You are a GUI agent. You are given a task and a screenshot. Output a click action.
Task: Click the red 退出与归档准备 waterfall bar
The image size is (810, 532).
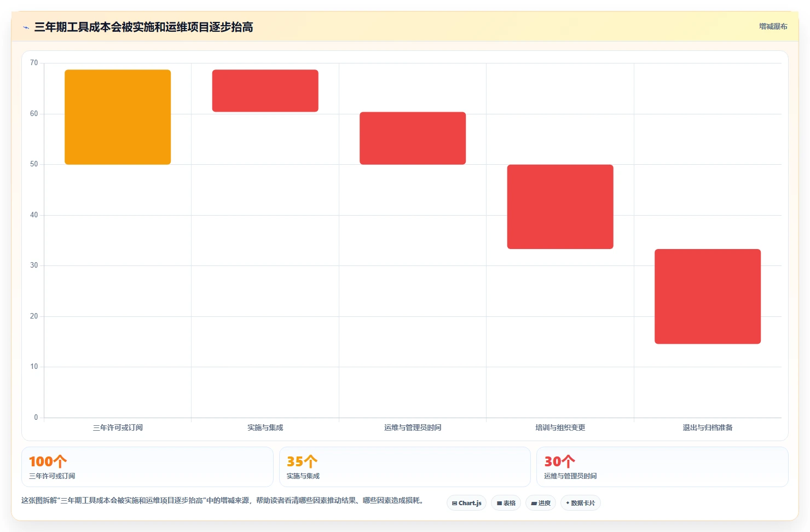tap(708, 297)
